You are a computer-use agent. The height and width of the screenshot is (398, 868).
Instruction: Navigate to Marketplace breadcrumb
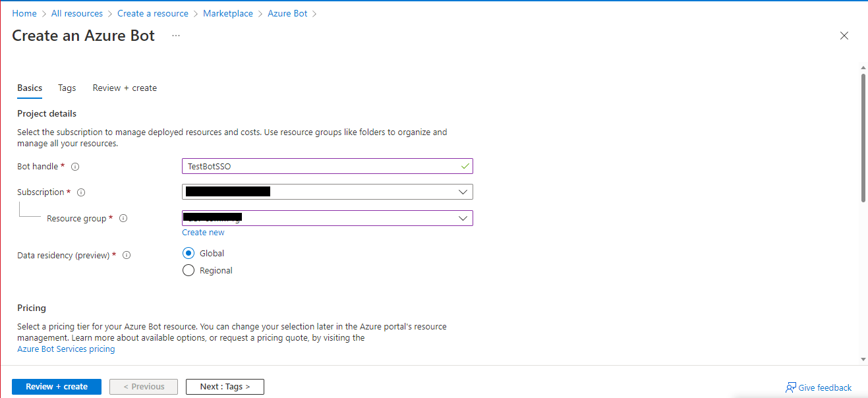tap(228, 13)
